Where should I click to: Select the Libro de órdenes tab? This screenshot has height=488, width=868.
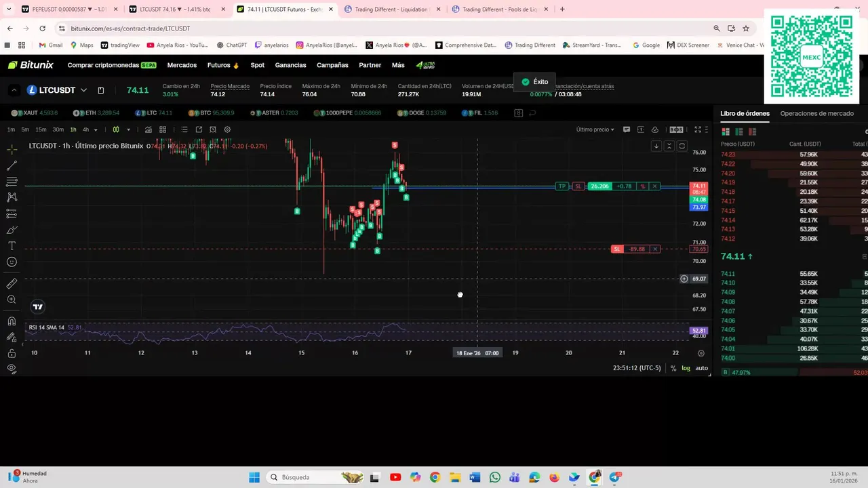pyautogui.click(x=745, y=113)
